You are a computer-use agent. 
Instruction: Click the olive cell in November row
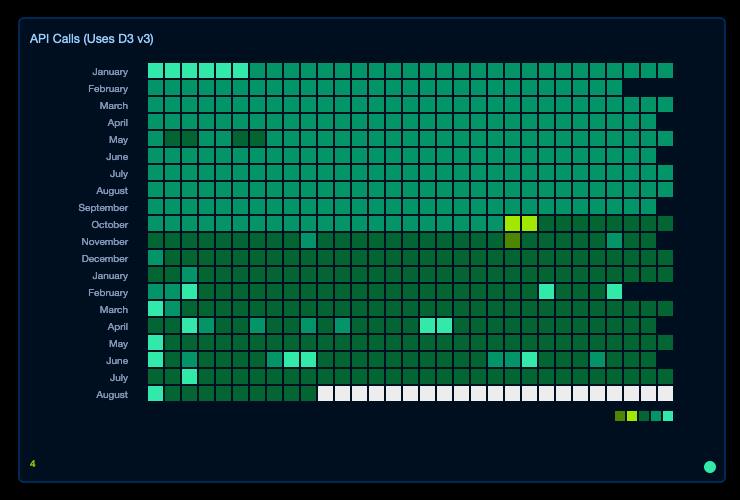(x=512, y=241)
